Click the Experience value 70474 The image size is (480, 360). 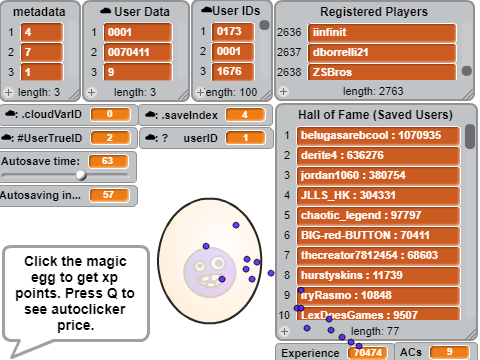368,353
